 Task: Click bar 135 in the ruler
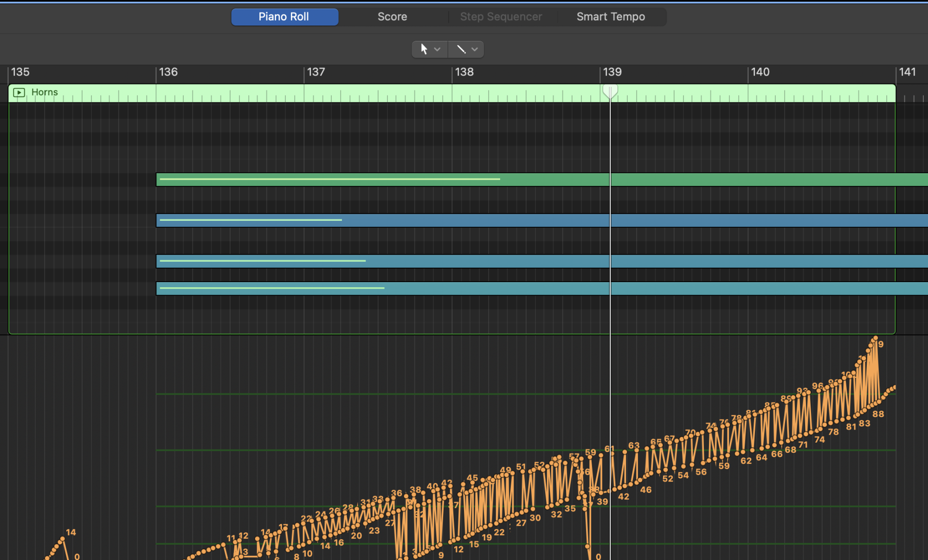(x=20, y=72)
